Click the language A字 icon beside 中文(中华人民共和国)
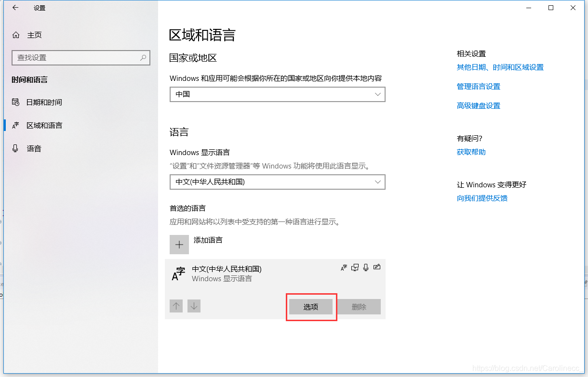This screenshot has height=377, width=588. click(x=178, y=274)
